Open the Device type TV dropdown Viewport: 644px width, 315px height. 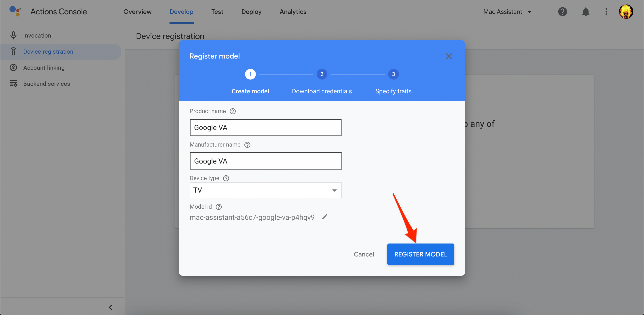point(265,190)
